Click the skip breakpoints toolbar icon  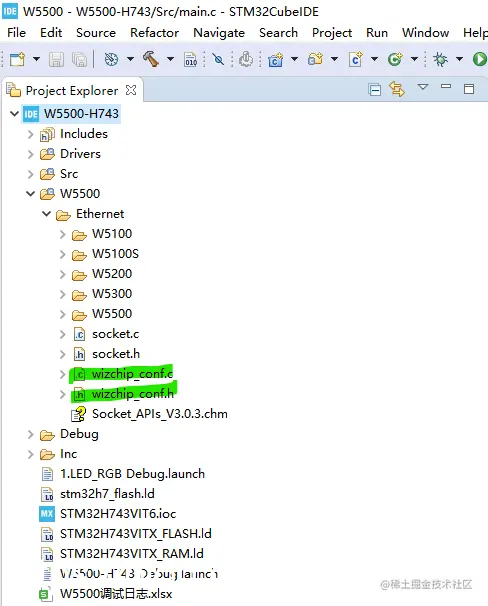tap(218, 60)
